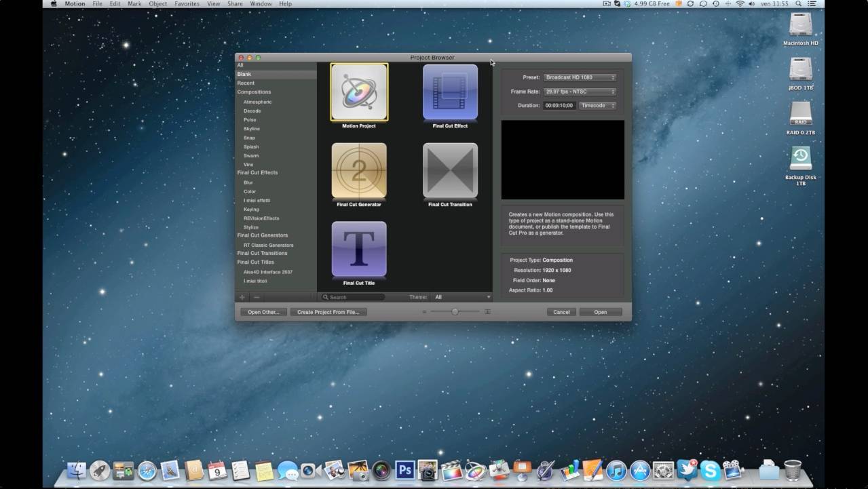The width and height of the screenshot is (868, 489).
Task: Click the minus button under the sidebar
Action: [257, 297]
